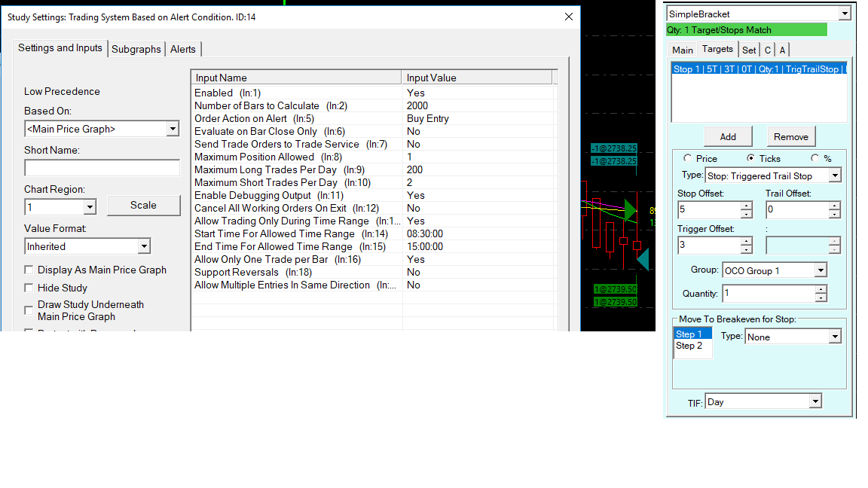Click the Remove button
The height and width of the screenshot is (488, 868).
coord(791,136)
